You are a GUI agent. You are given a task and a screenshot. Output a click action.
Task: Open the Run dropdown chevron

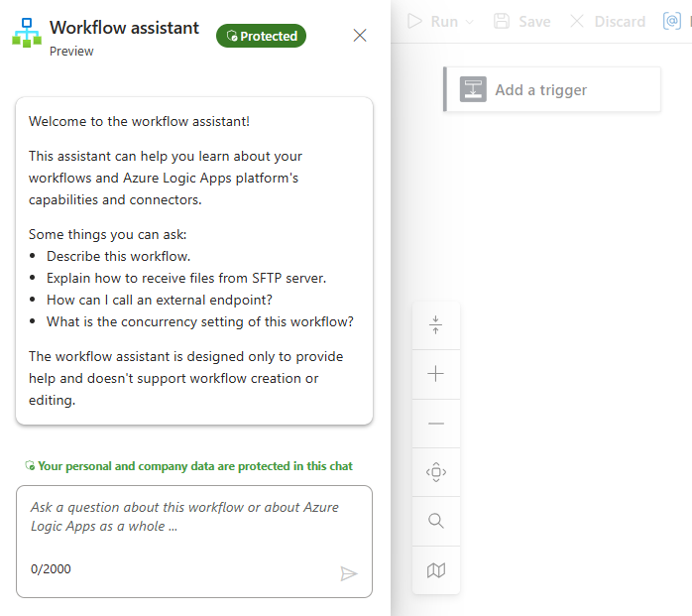470,22
